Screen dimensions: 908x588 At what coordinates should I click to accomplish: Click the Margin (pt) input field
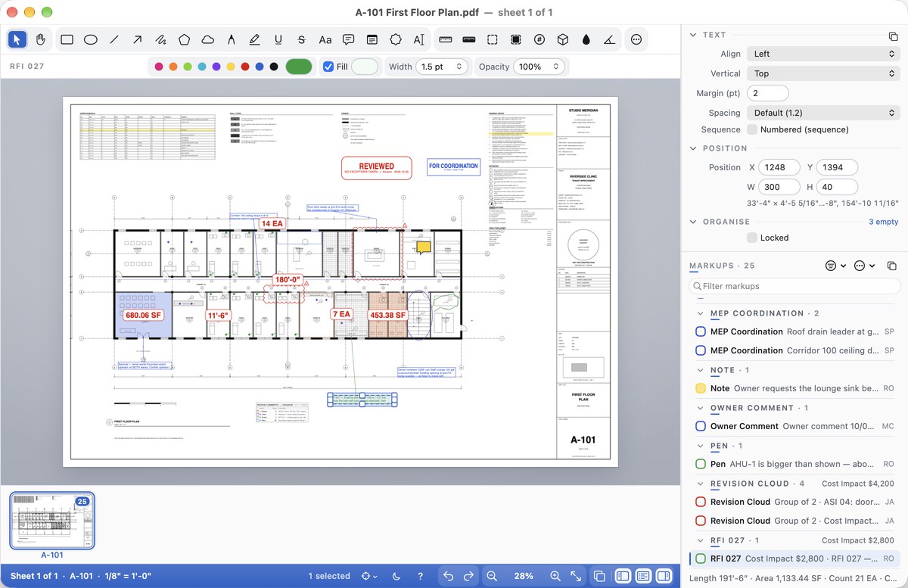(x=767, y=93)
